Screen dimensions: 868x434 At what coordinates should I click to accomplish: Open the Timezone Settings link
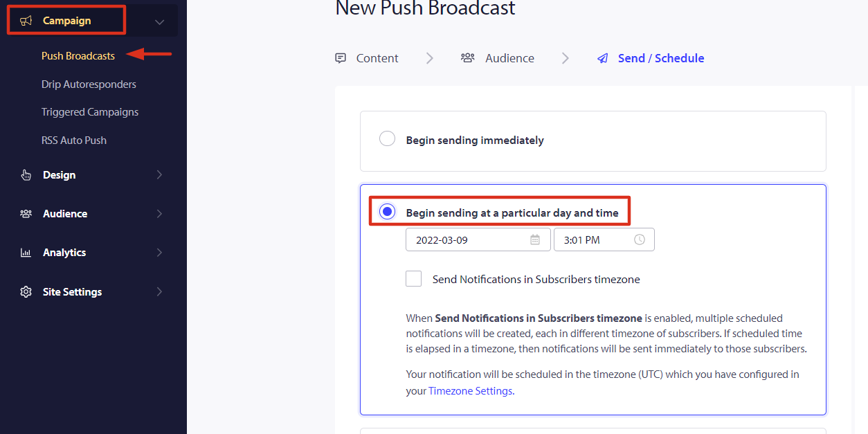[x=471, y=391]
